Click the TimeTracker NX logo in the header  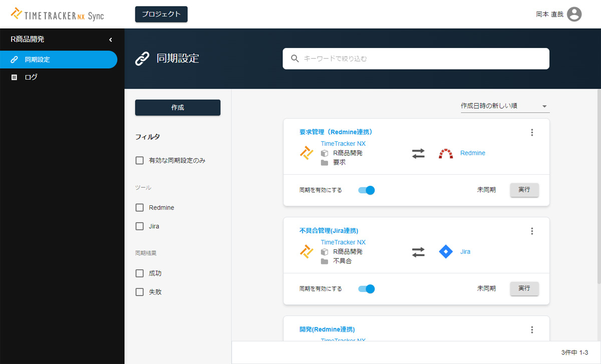[58, 14]
